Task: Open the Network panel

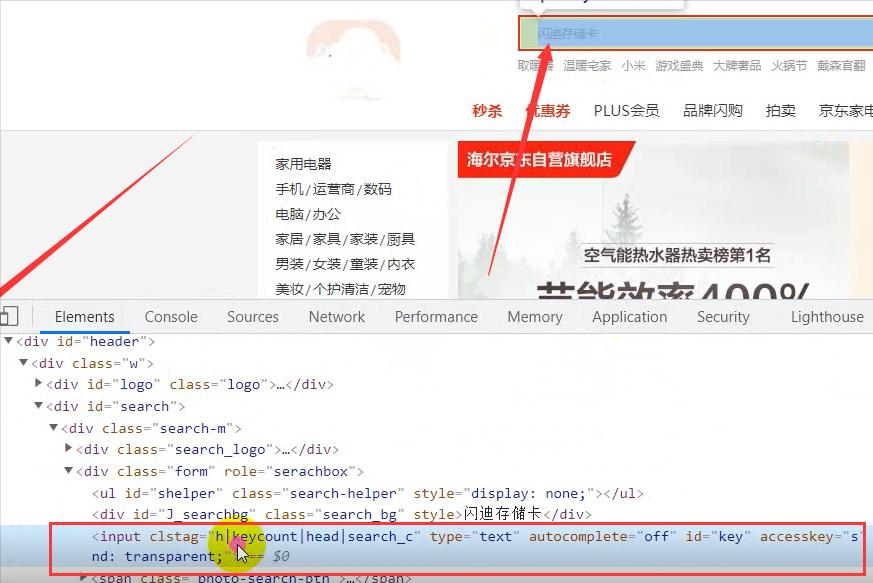Action: (x=336, y=316)
